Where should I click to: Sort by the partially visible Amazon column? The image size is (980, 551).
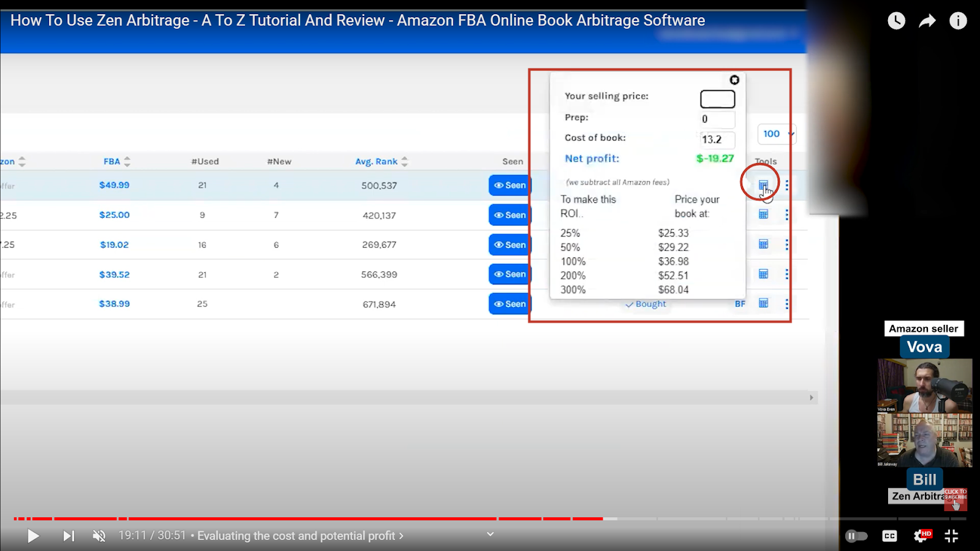pyautogui.click(x=12, y=161)
